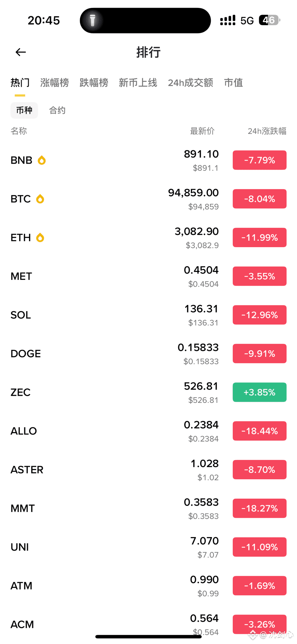The width and height of the screenshot is (297, 644).
Task: Select the 新币上线 new listings tab
Action: pos(138,83)
